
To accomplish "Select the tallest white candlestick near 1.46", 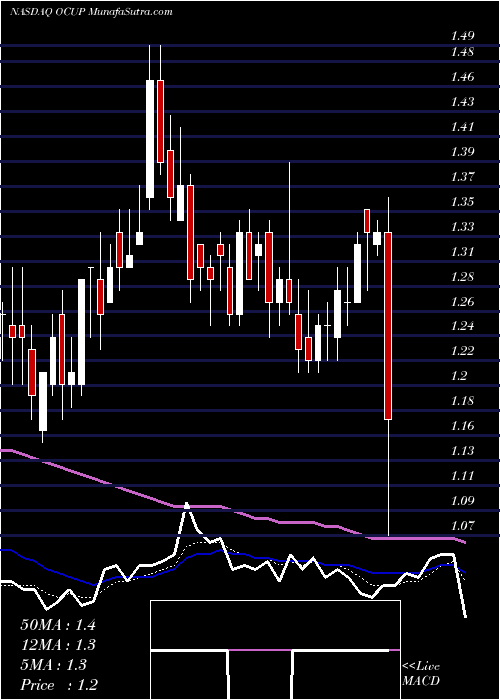I will [x=150, y=139].
